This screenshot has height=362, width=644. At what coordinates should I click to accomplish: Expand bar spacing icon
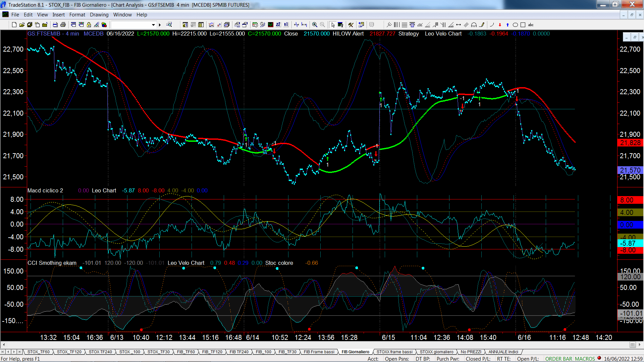(x=304, y=25)
